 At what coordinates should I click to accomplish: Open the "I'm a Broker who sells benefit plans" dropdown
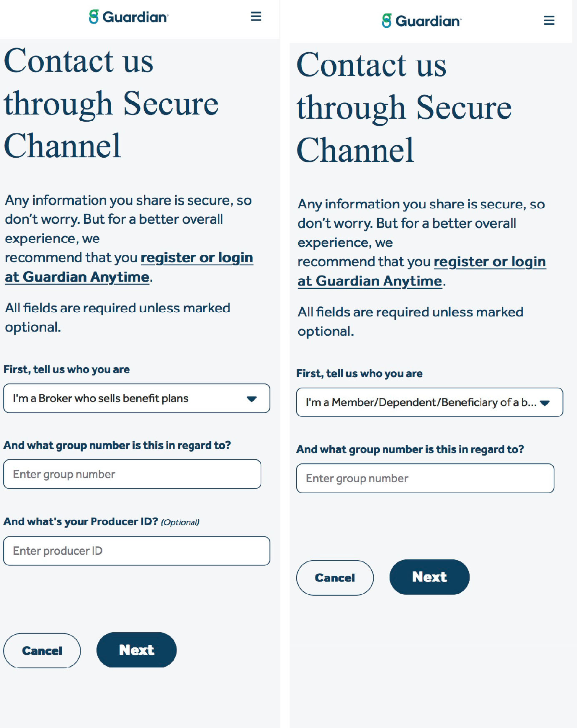[x=129, y=398]
